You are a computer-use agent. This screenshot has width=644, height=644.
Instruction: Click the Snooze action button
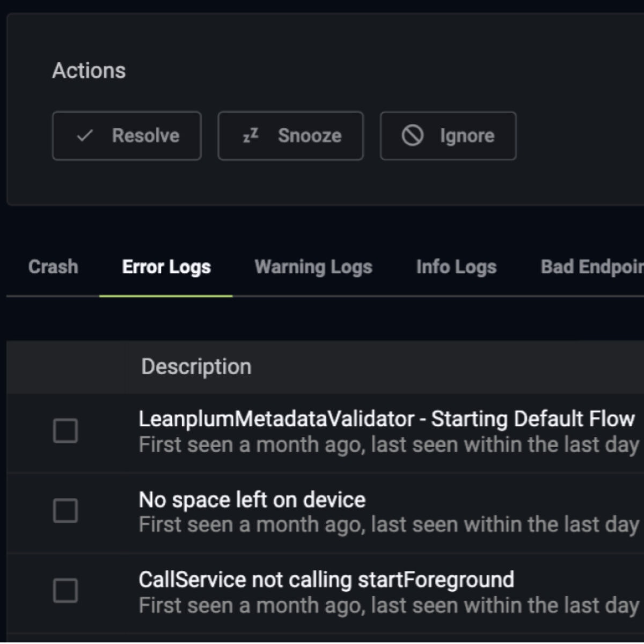pos(290,136)
